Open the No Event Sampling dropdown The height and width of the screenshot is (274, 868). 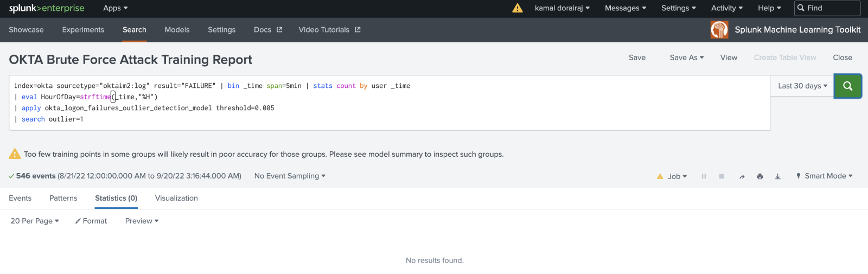(290, 176)
